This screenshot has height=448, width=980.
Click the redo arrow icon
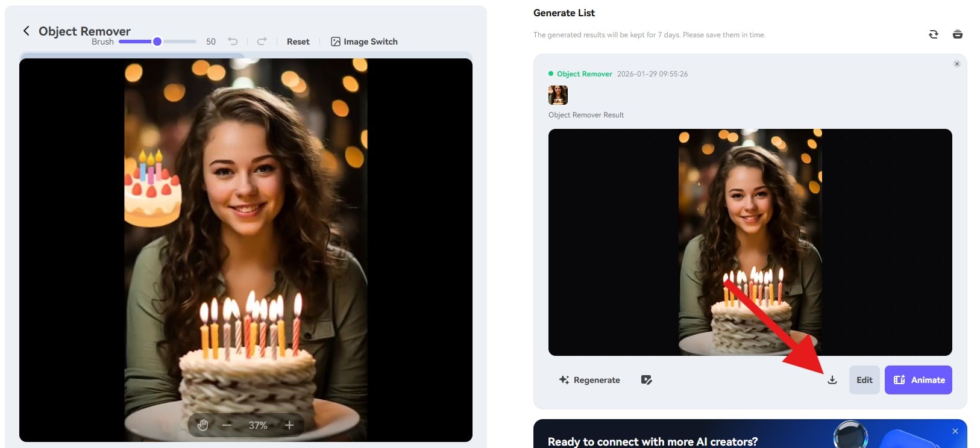coord(262,42)
